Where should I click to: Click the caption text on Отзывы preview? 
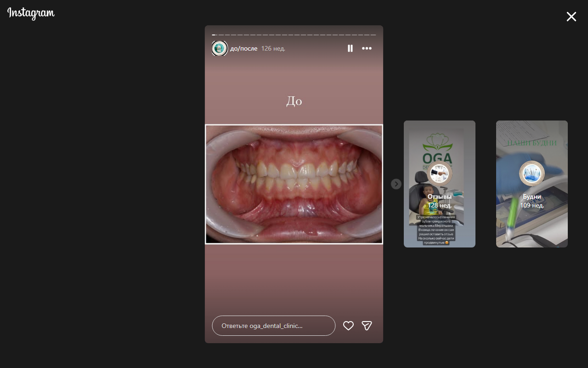[436, 230]
